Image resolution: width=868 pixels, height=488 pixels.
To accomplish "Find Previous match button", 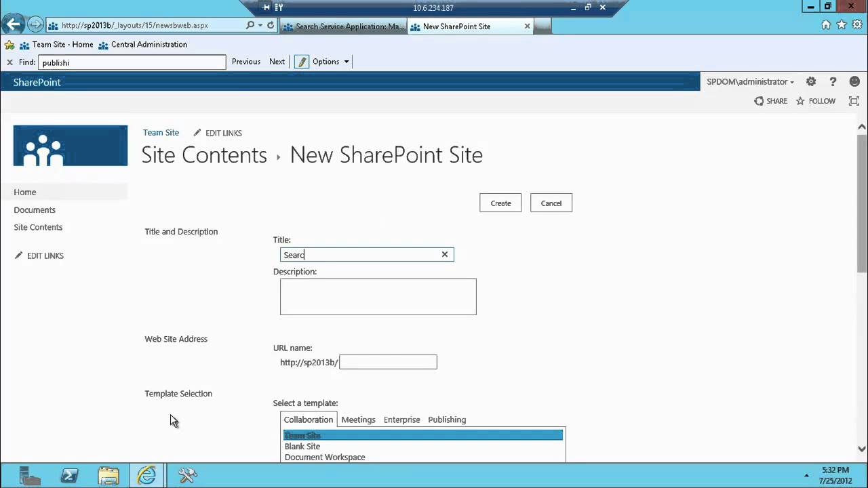I will [x=246, y=62].
